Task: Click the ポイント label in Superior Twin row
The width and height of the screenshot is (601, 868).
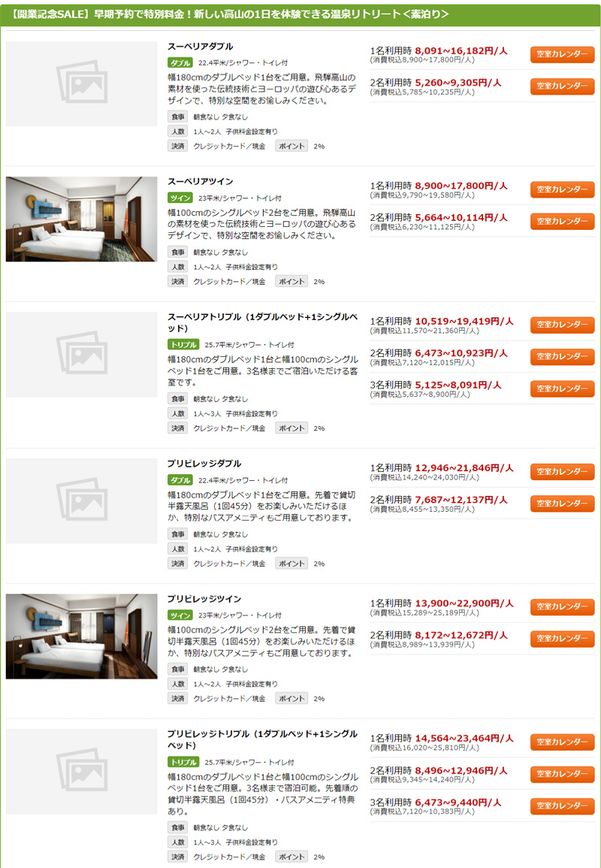Action: [291, 281]
